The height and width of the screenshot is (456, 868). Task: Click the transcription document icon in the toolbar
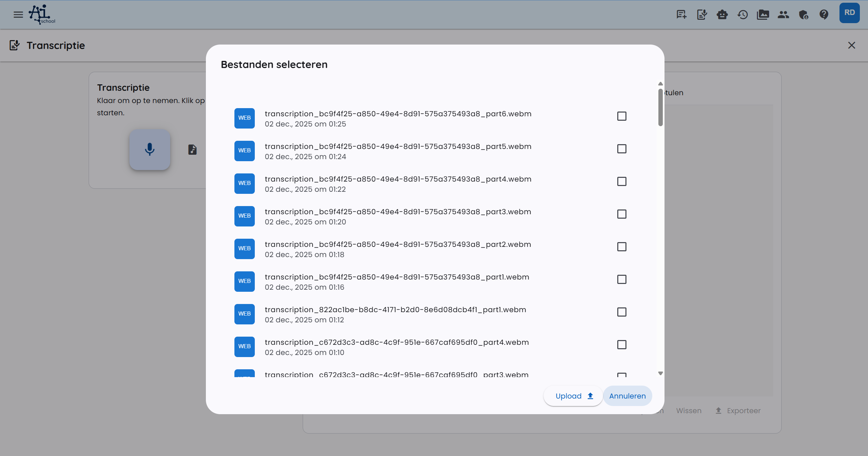tap(702, 15)
